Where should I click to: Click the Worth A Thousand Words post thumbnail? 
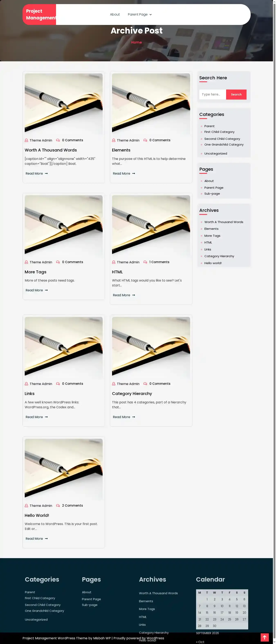point(64,104)
